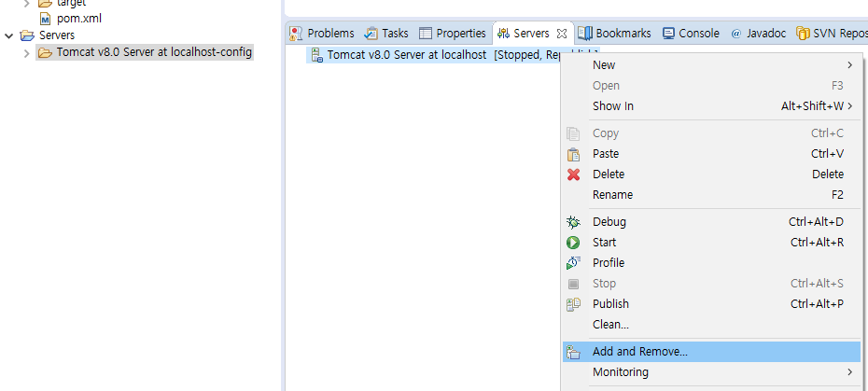Click the Debug bug icon in context menu
Image resolution: width=868 pixels, height=391 pixels.
coord(574,222)
